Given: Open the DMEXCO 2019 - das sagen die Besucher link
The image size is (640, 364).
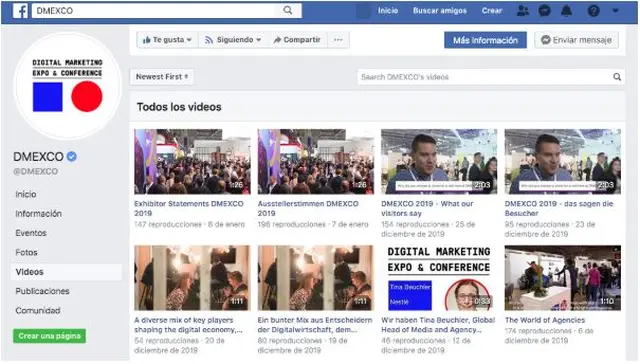Looking at the screenshot, I should pyautogui.click(x=559, y=208).
